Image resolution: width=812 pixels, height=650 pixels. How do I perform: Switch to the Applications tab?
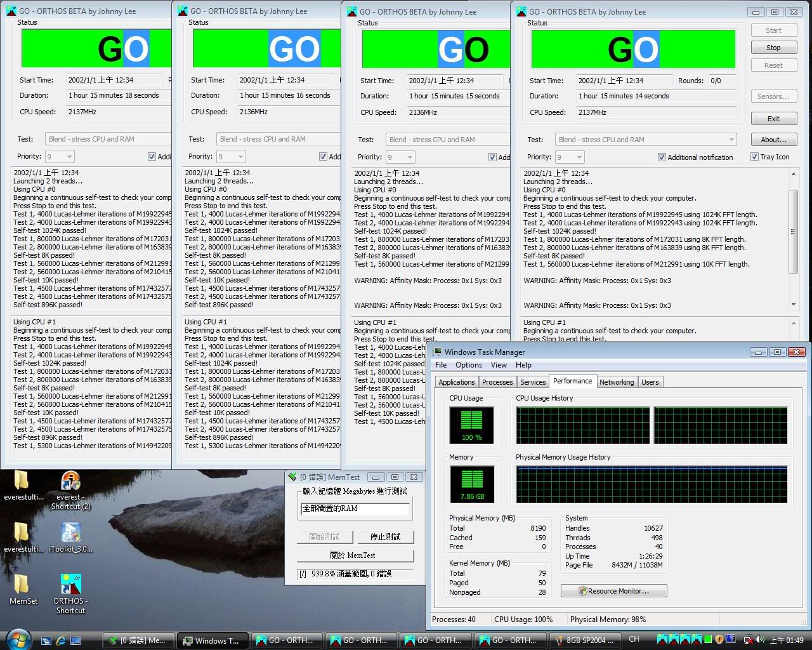pos(456,382)
